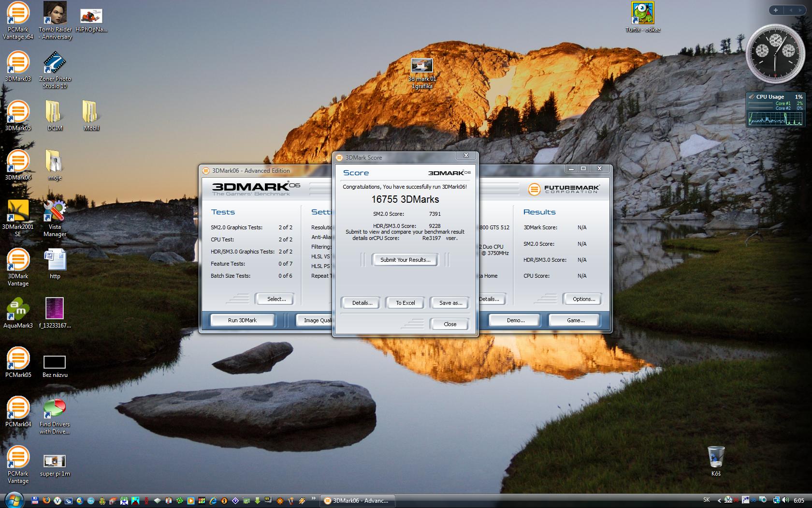The height and width of the screenshot is (508, 812).
Task: Select the 3d mark 01 1grafika image icon
Action: click(422, 74)
